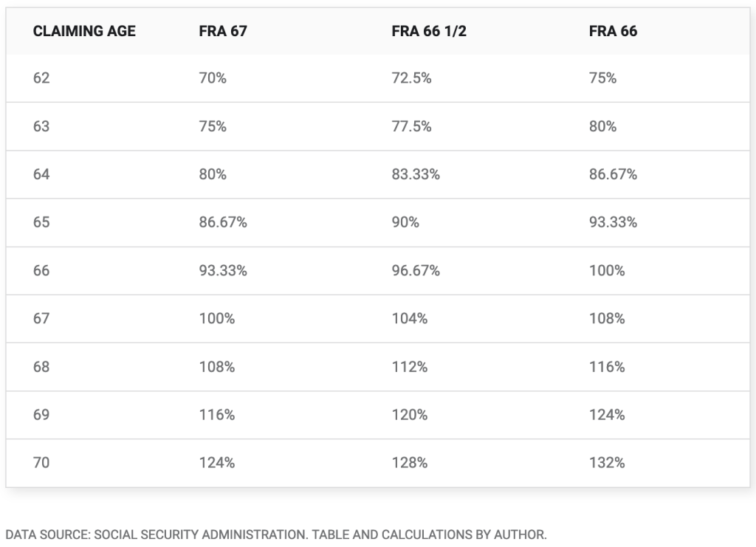Image resolution: width=756 pixels, height=547 pixels.
Task: Click the 112% cell in age 68 row
Action: (409, 367)
